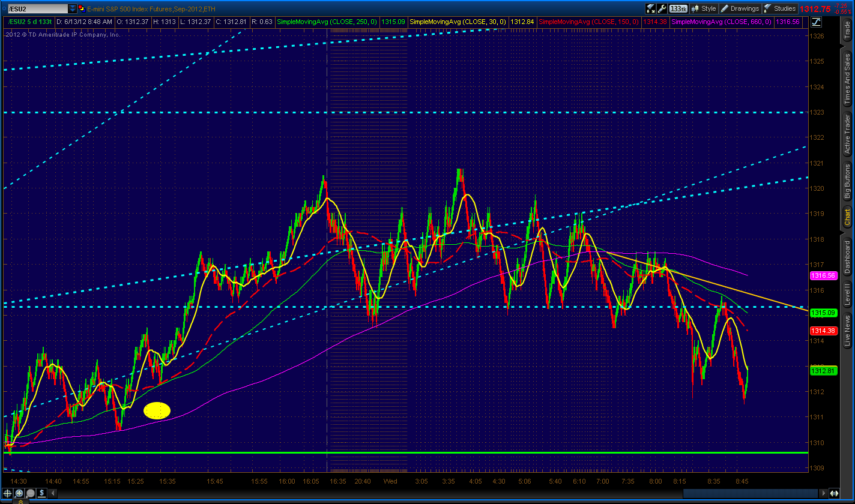
Task: Open the Live News side tab
Action: (847, 331)
